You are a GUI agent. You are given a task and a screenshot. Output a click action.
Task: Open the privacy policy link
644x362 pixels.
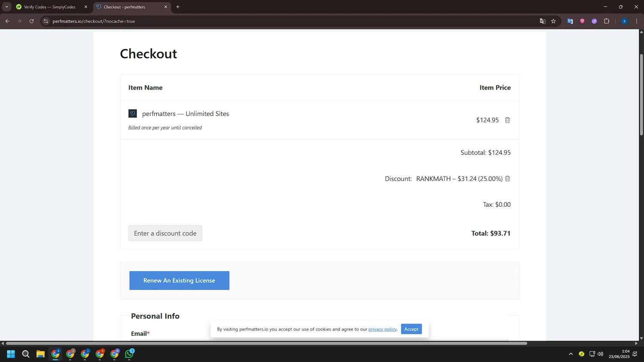point(383,329)
